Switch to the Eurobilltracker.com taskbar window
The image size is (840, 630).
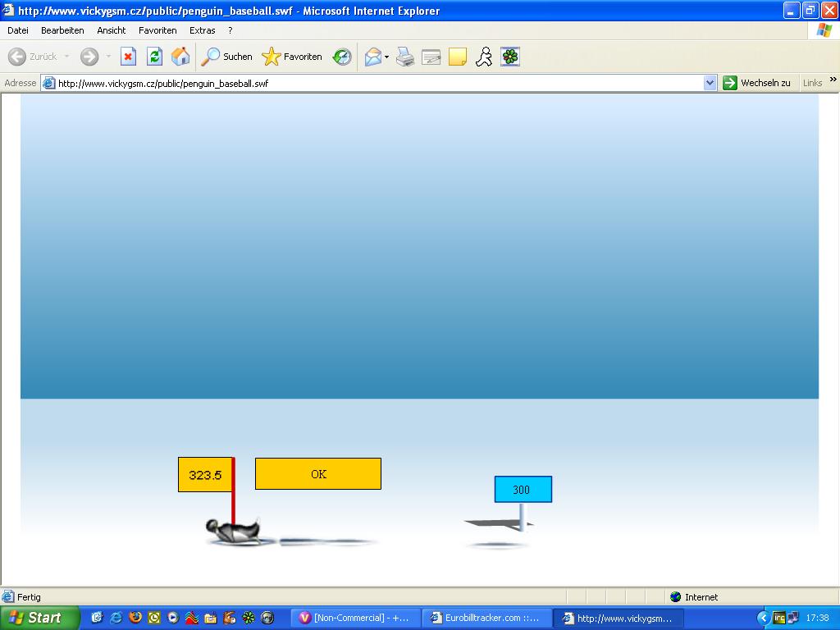pyautogui.click(x=487, y=618)
